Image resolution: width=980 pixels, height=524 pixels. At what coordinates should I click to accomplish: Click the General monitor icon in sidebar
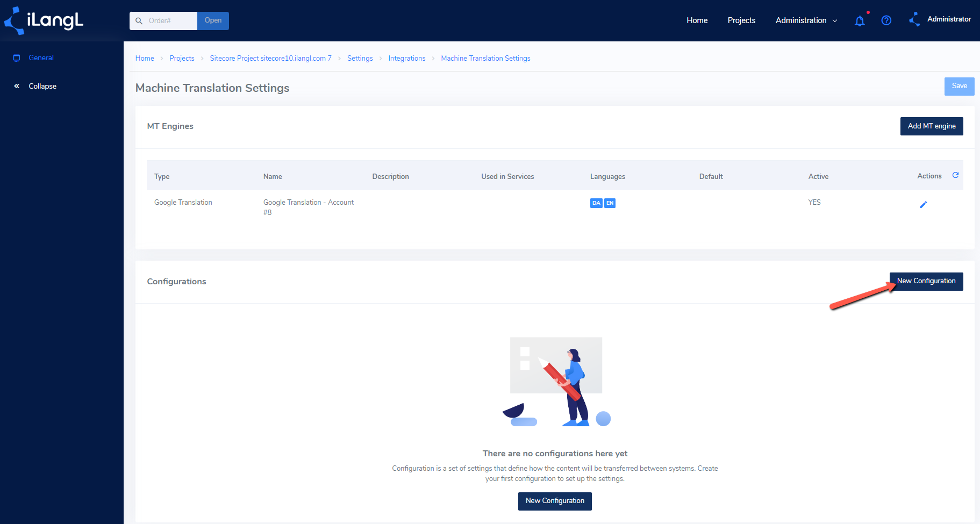(x=17, y=58)
